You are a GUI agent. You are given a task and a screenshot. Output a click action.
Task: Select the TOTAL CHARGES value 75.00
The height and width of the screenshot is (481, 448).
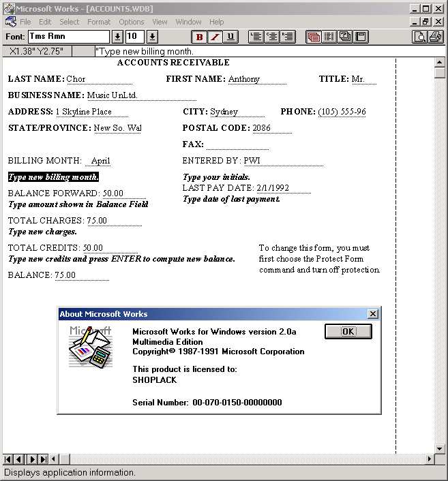point(115,221)
